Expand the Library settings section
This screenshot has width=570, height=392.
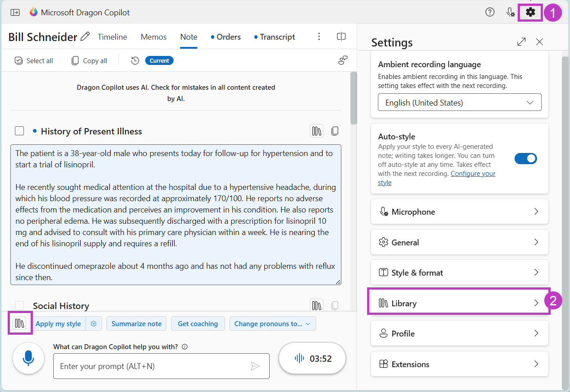pos(460,303)
